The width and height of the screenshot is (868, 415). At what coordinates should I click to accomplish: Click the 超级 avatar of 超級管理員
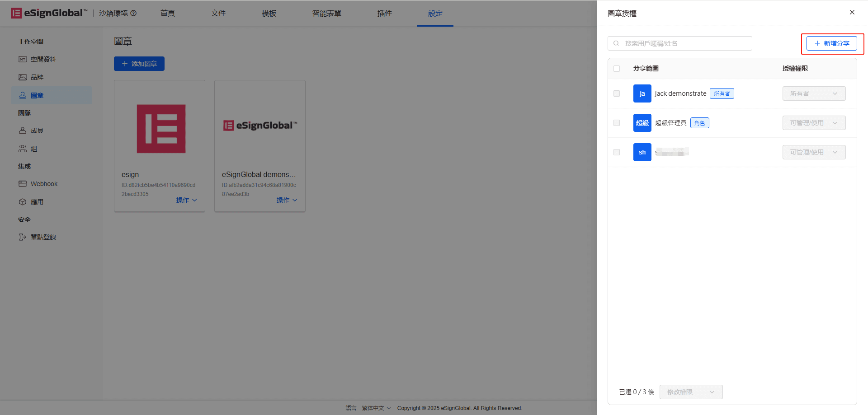[x=642, y=123]
